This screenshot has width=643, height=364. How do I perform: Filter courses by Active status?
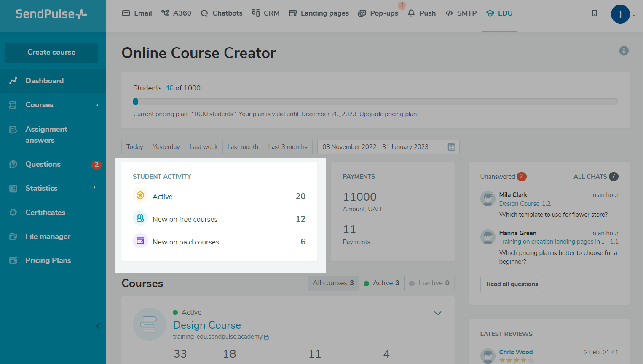pos(381,283)
